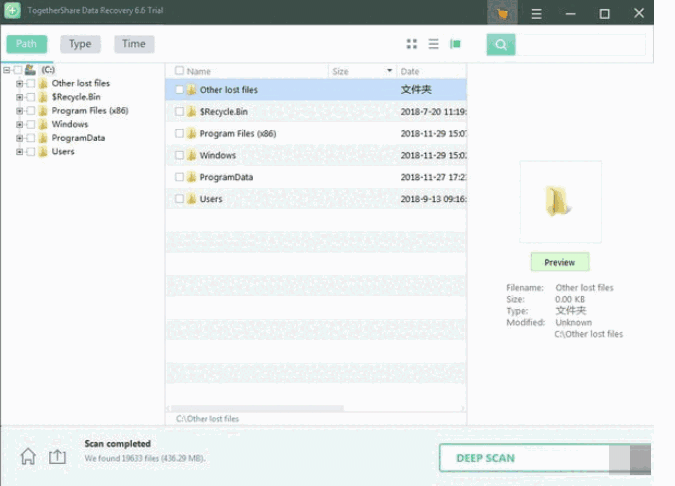Open the hamburger menu in title bar

click(x=536, y=14)
